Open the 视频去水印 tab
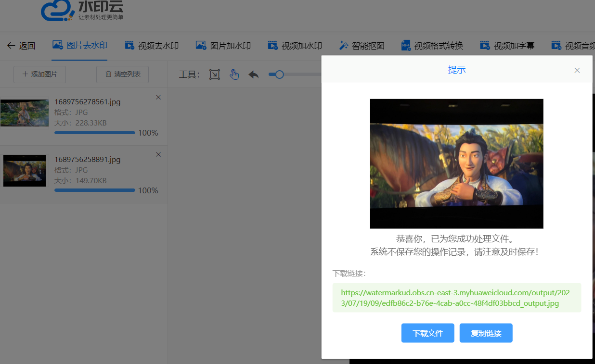 click(x=152, y=46)
